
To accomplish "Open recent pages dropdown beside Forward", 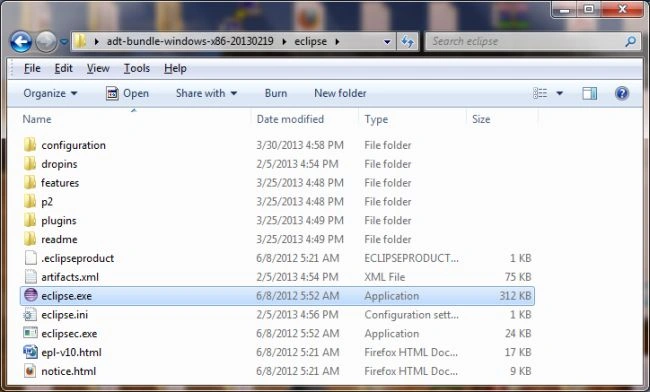I will point(64,41).
